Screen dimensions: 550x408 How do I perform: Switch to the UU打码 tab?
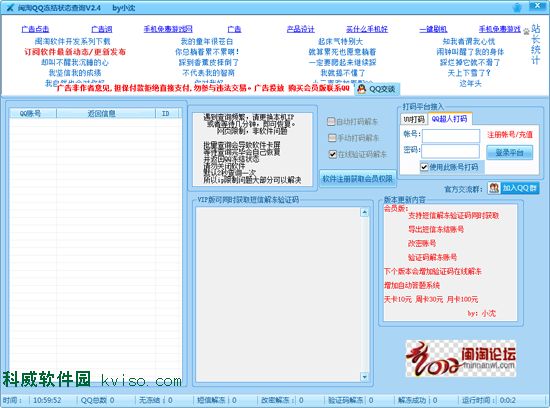[414, 119]
